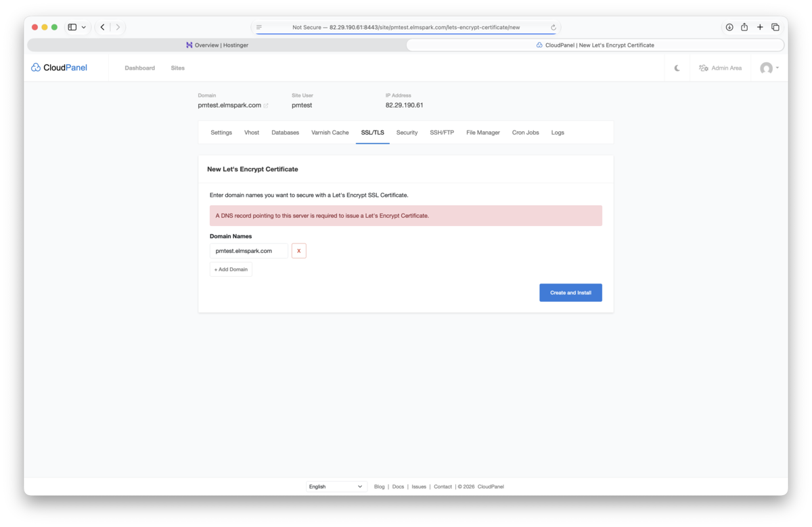Open the Docs footer link

[398, 486]
